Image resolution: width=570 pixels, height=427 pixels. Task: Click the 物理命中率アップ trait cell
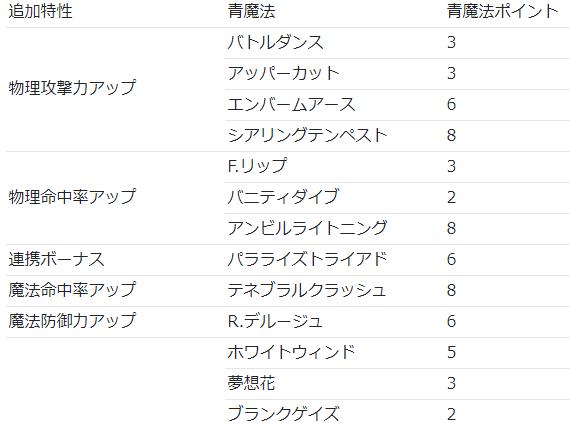click(x=72, y=197)
